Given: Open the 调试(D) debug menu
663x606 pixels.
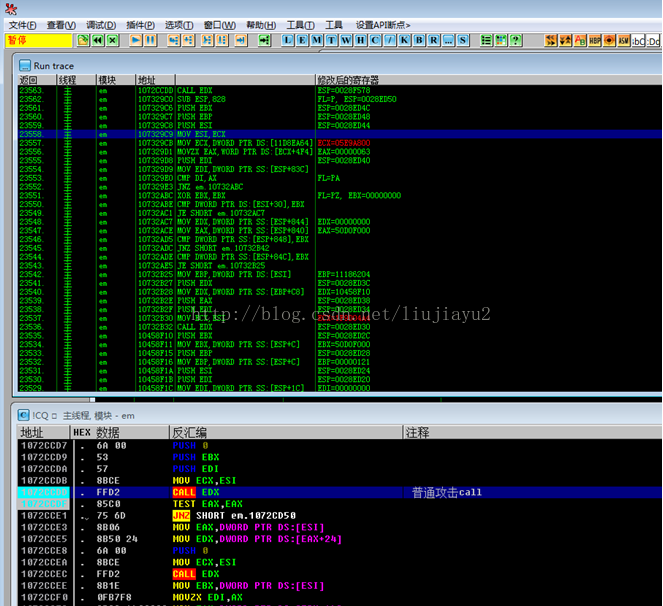Looking at the screenshot, I should point(101,25).
